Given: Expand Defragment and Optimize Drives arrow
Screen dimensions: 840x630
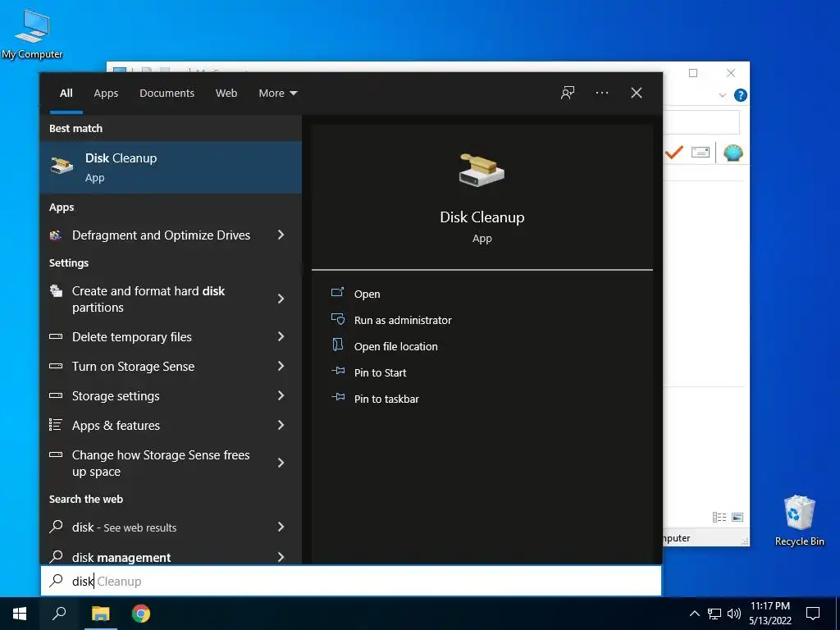Looking at the screenshot, I should click(x=281, y=235).
